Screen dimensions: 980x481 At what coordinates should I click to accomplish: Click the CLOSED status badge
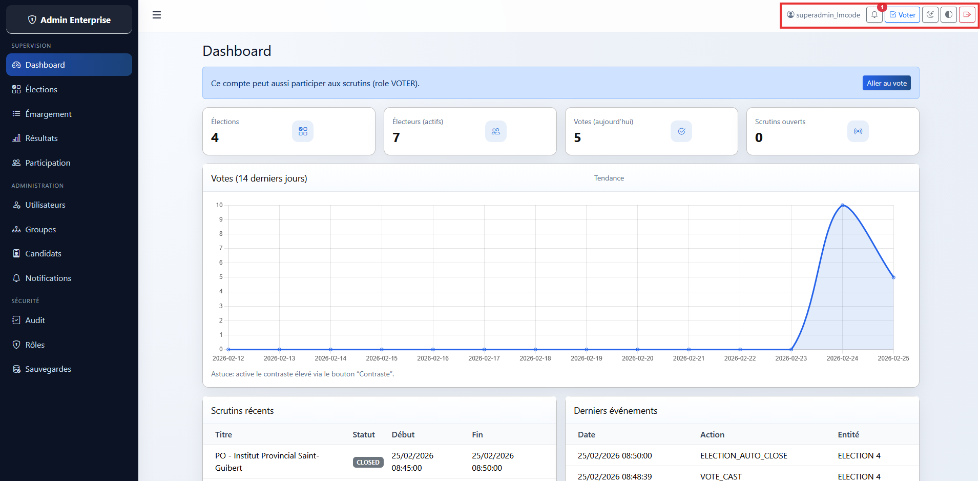tap(368, 462)
